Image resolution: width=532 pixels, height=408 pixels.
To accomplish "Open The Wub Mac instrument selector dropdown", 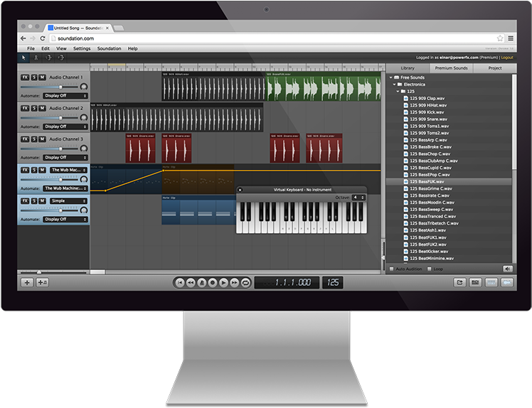I will point(68,170).
